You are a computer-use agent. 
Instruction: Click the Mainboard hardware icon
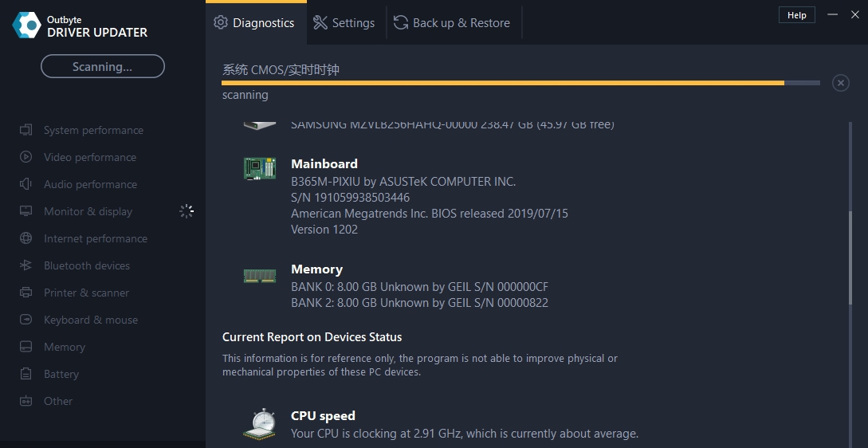coord(260,168)
